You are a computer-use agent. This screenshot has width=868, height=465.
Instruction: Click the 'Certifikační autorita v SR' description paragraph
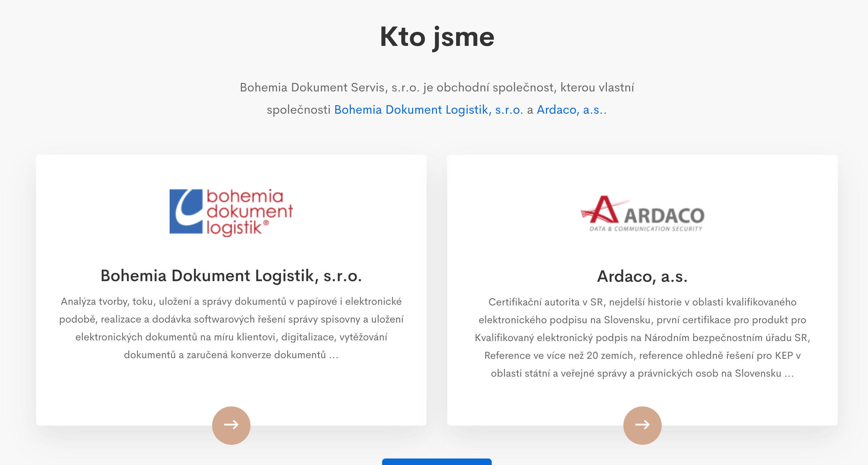(x=642, y=337)
